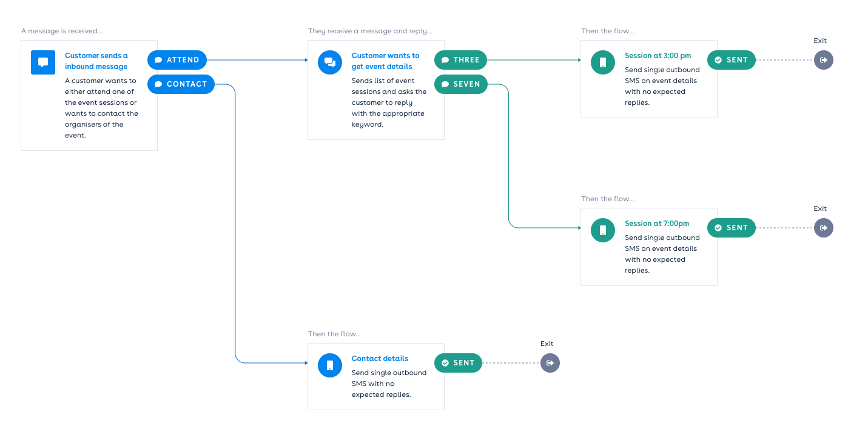Select the SEVEN reply keyword pill

click(x=461, y=84)
